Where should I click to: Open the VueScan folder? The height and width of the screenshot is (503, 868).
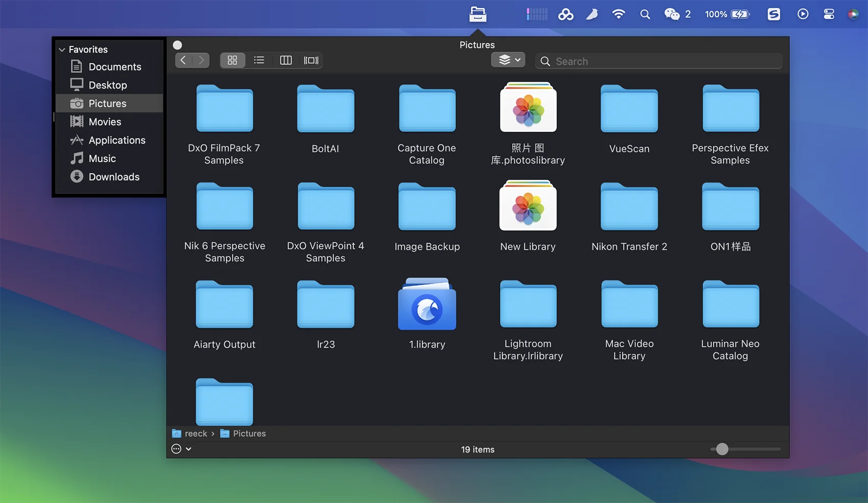pyautogui.click(x=629, y=108)
